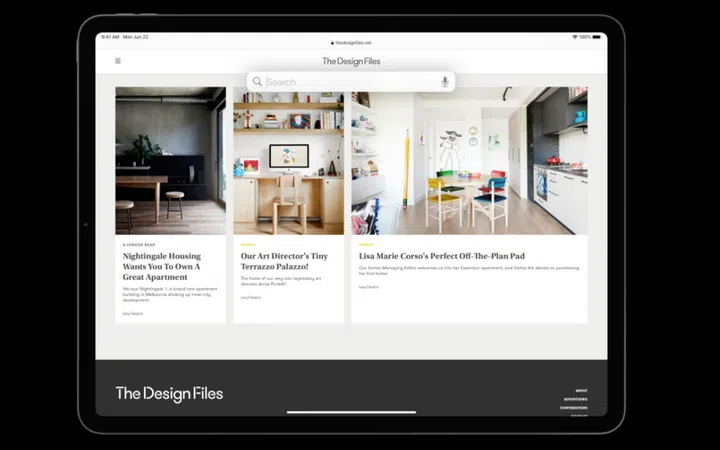The height and width of the screenshot is (450, 720).
Task: Tap the Wi-Fi status icon
Action: click(x=575, y=37)
